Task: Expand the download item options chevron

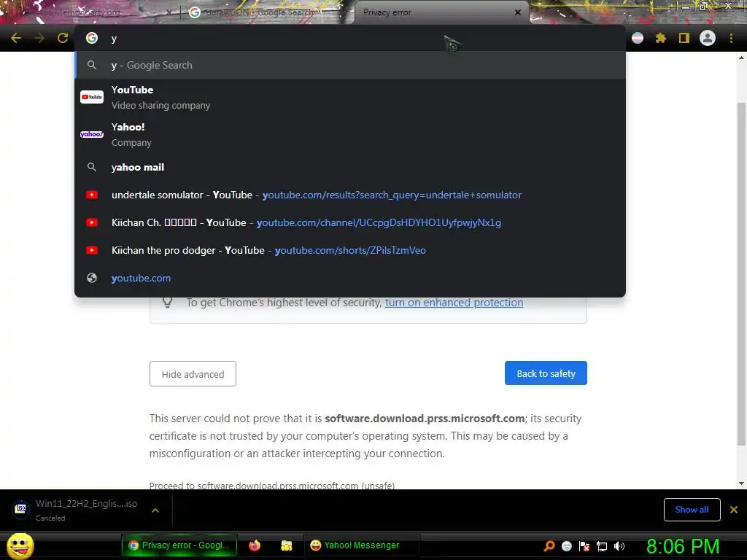Action: [x=155, y=510]
